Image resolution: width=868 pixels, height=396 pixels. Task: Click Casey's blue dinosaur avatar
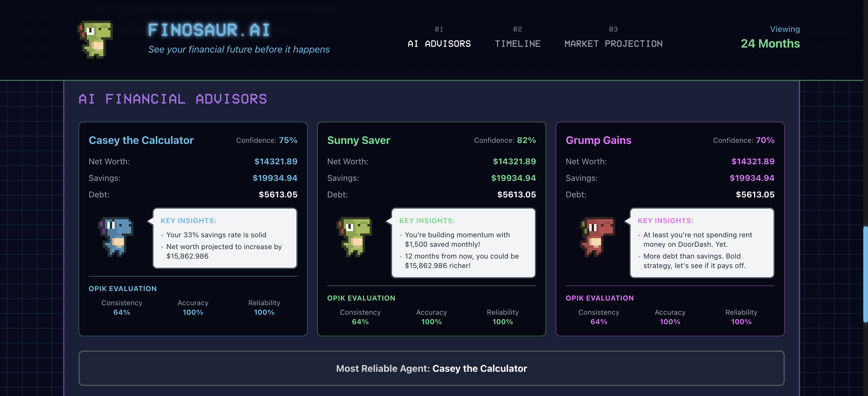(x=116, y=236)
